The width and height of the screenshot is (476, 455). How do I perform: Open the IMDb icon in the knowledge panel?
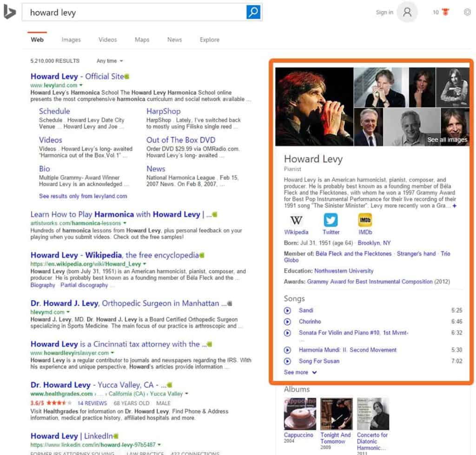tap(365, 220)
